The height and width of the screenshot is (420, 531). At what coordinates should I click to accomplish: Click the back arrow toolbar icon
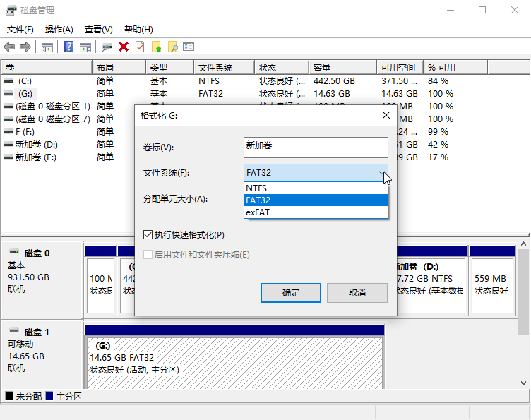point(9,47)
